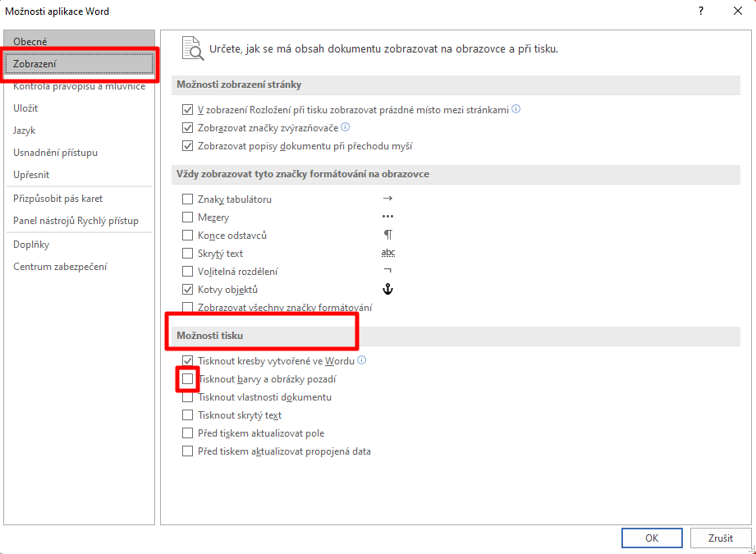Click the abc icon for Skrytý text
756x554 pixels.
(x=387, y=253)
